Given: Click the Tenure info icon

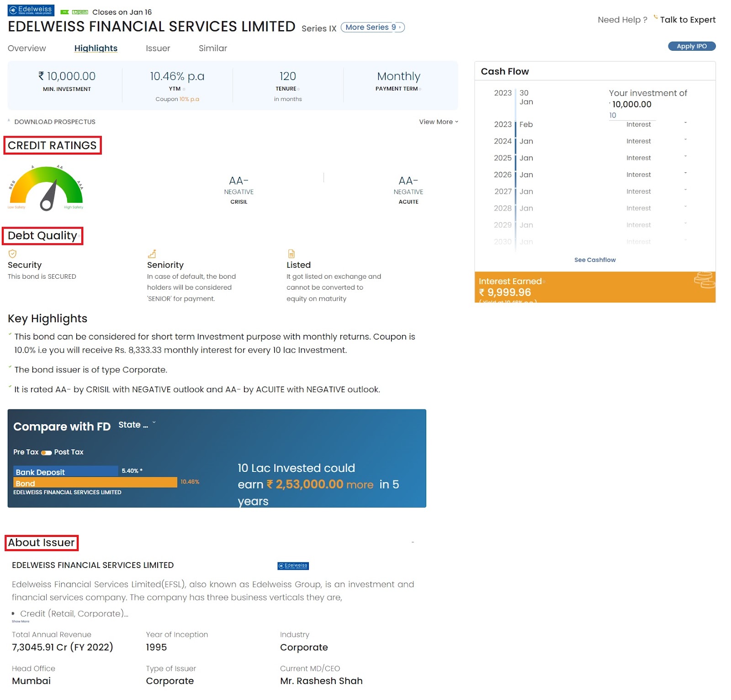Looking at the screenshot, I should 298,89.
